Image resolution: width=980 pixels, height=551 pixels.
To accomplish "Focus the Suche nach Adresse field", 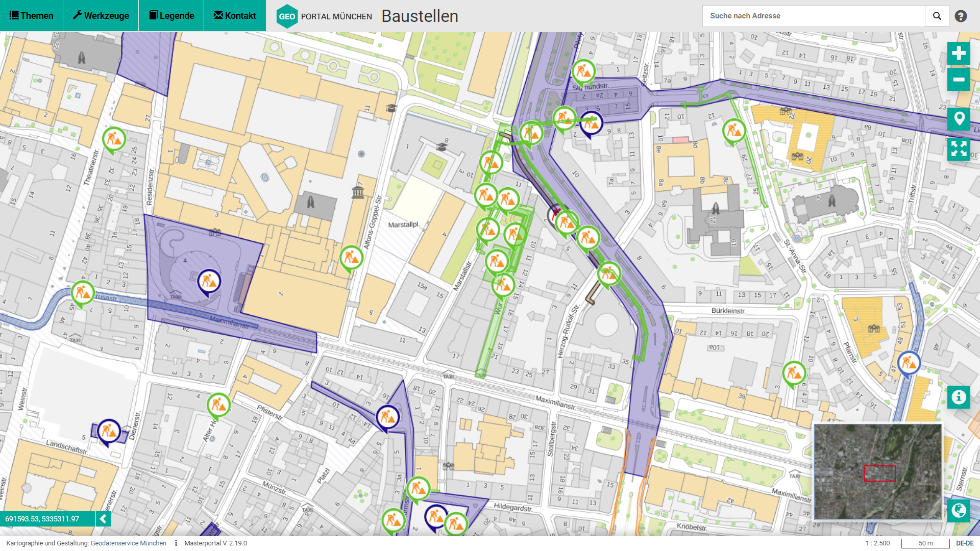I will click(x=814, y=16).
